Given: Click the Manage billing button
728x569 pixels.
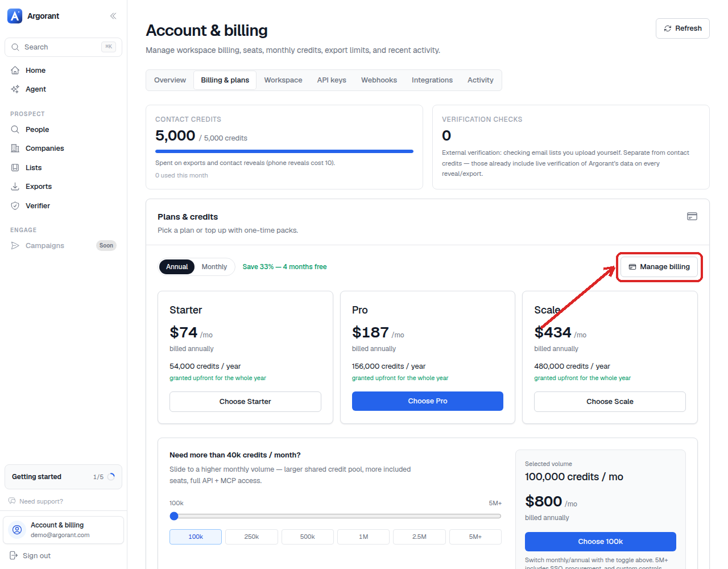Looking at the screenshot, I should (659, 267).
